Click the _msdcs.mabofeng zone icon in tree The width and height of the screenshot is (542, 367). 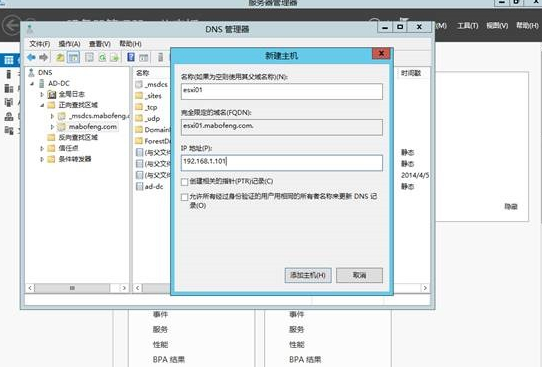point(62,116)
